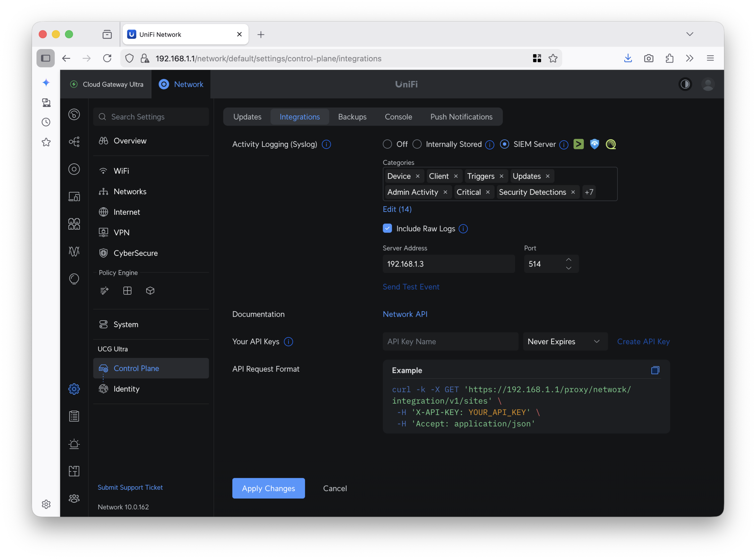
Task: Click the Send Test Event link
Action: pyautogui.click(x=411, y=287)
